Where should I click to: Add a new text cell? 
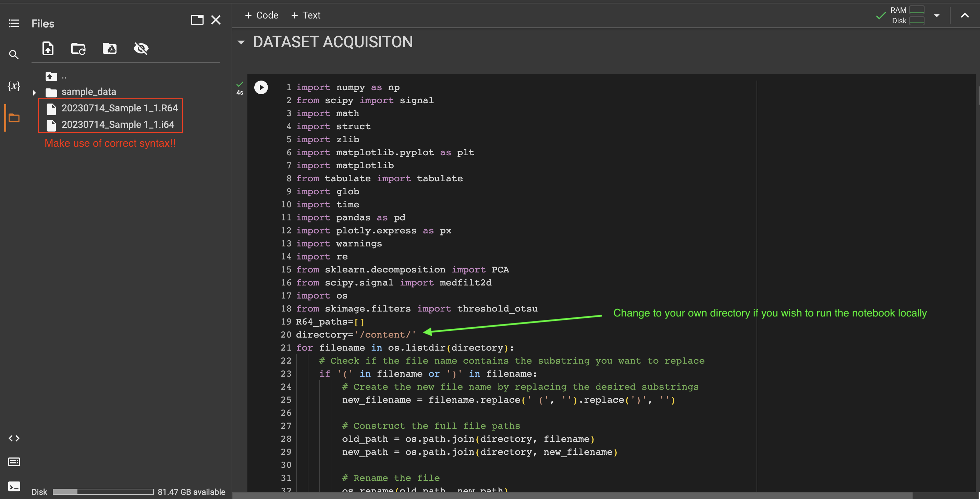(306, 15)
